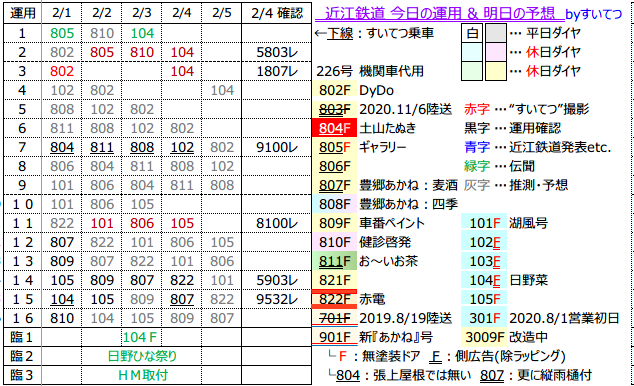634x386 pixels.
Task: Select the 301F legend cell
Action: pos(484,318)
